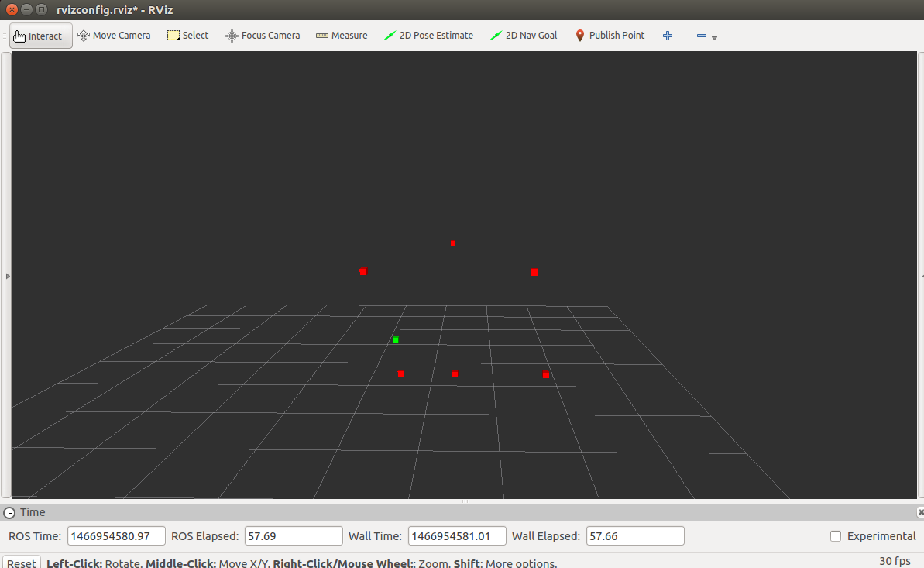This screenshot has height=568, width=924.
Task: Enable the Experimental checkbox
Action: click(x=836, y=536)
